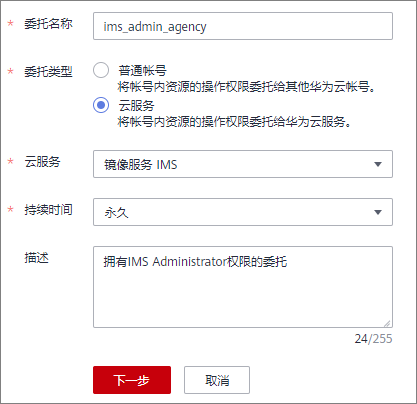Click the 普通帐号 radio option label text

click(x=142, y=71)
